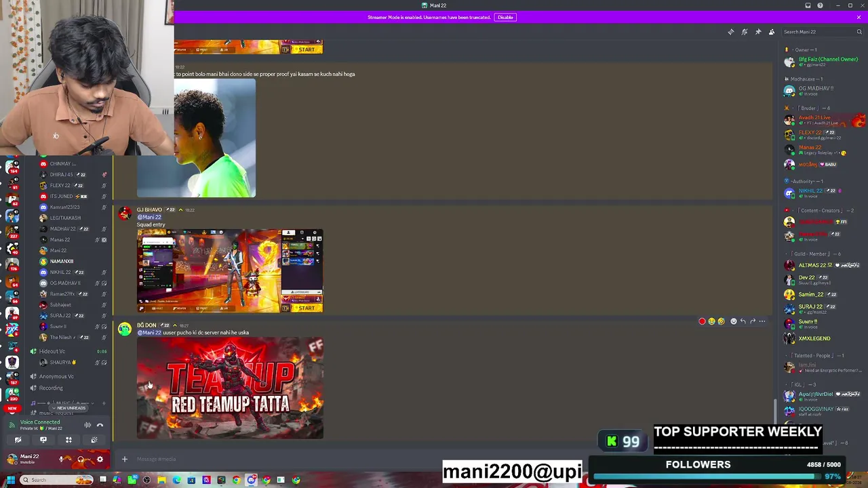Open the green-shirt player photo attachment

coord(196,138)
